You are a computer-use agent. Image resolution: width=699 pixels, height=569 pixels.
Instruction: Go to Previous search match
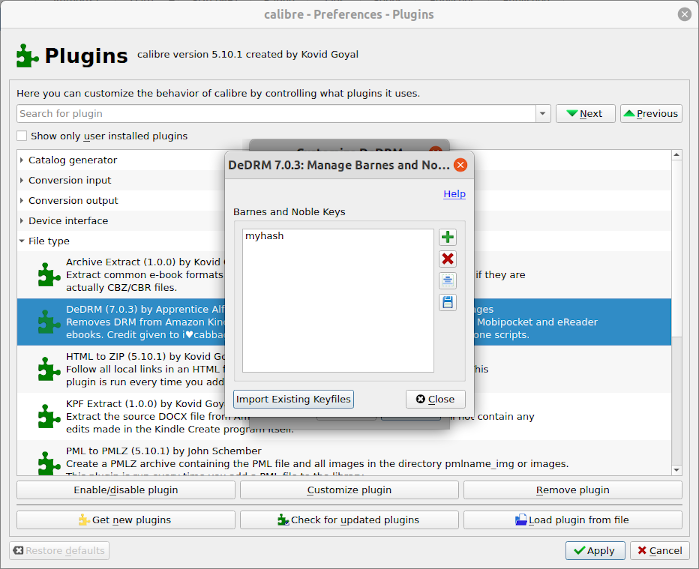point(651,114)
